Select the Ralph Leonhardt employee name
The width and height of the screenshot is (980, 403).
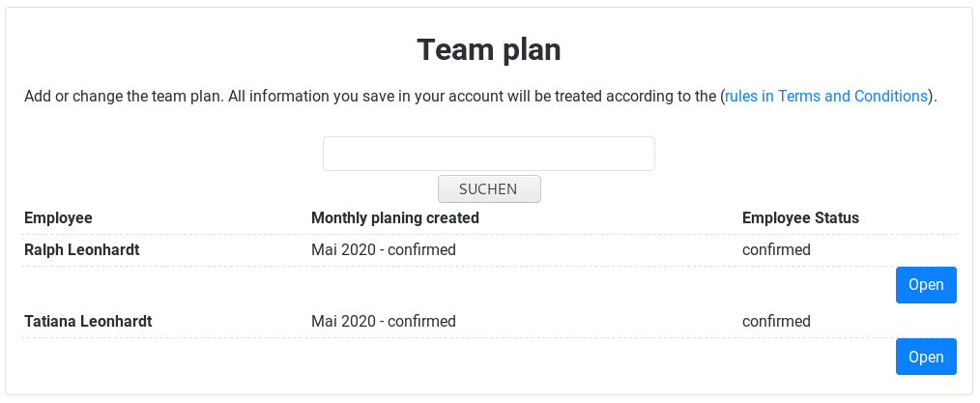coord(81,250)
